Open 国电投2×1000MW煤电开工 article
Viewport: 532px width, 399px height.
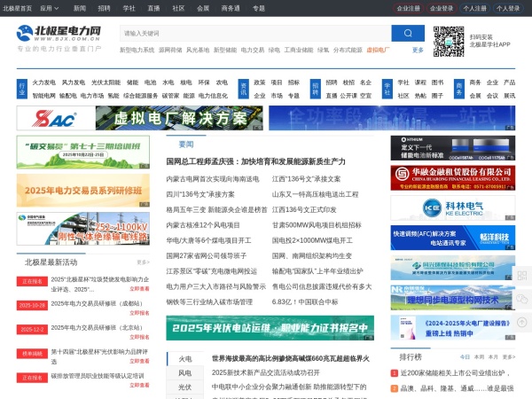[x=312, y=240]
